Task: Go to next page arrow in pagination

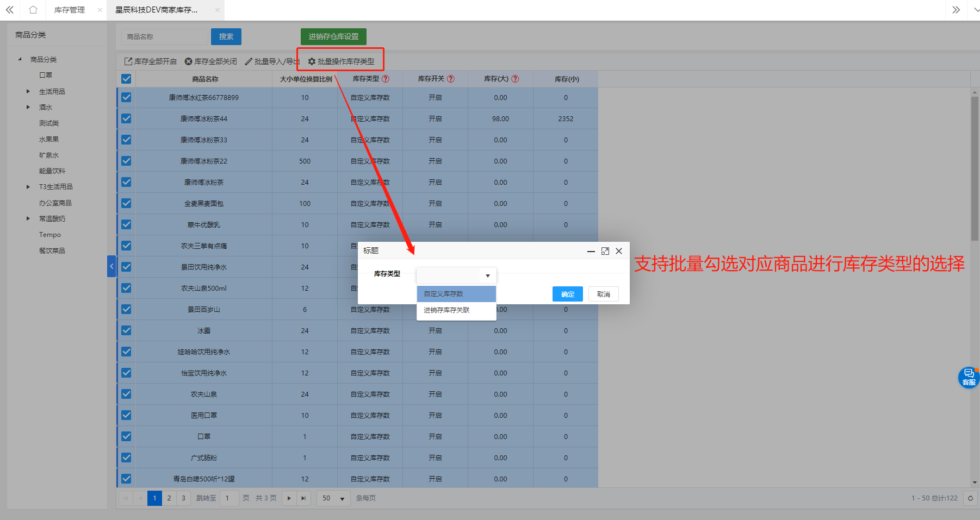Action: 289,498
